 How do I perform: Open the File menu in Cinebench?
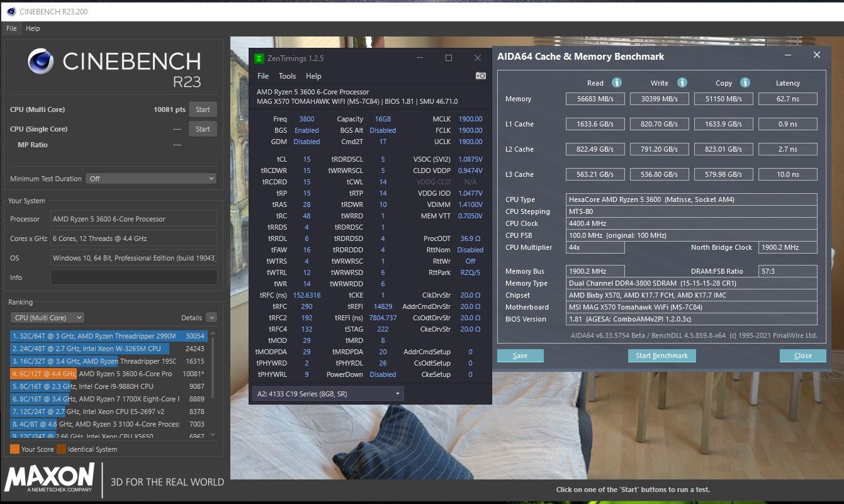(x=11, y=28)
